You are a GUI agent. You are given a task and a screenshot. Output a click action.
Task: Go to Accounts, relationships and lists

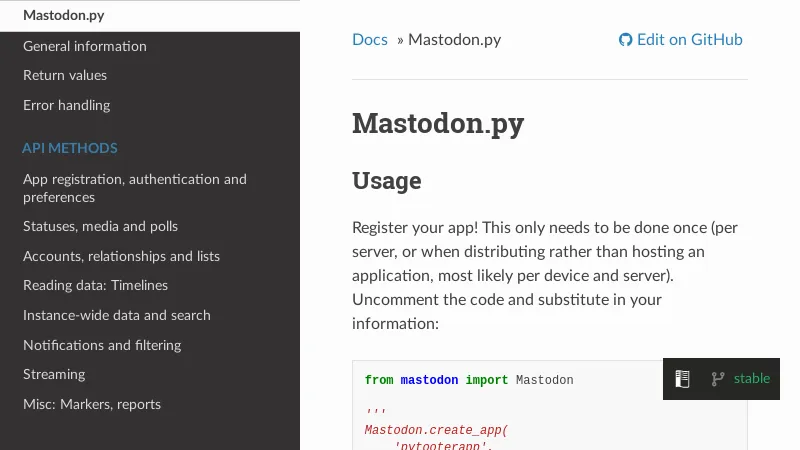(x=121, y=256)
